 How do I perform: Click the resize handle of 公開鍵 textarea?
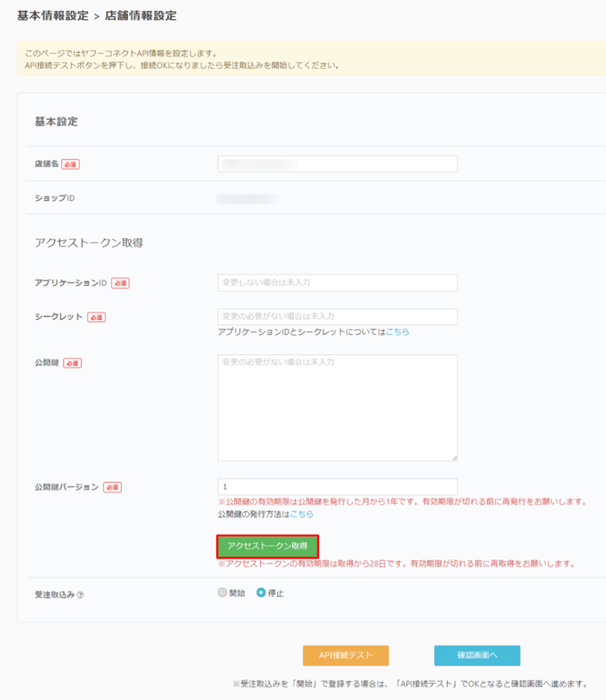(x=454, y=457)
